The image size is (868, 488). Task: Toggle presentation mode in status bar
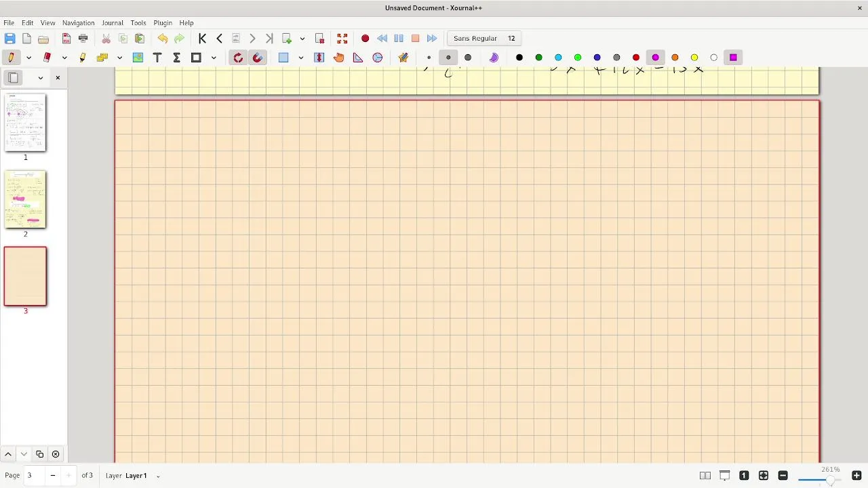click(x=725, y=476)
